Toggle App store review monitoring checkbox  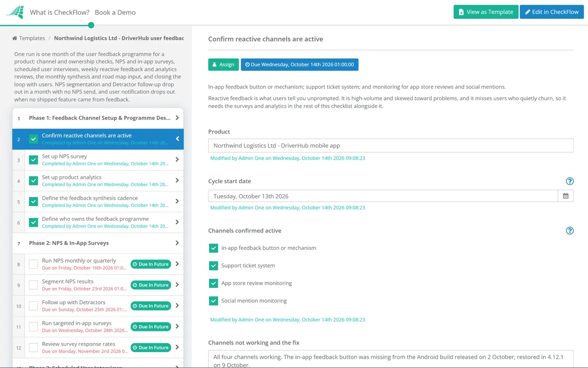point(213,283)
